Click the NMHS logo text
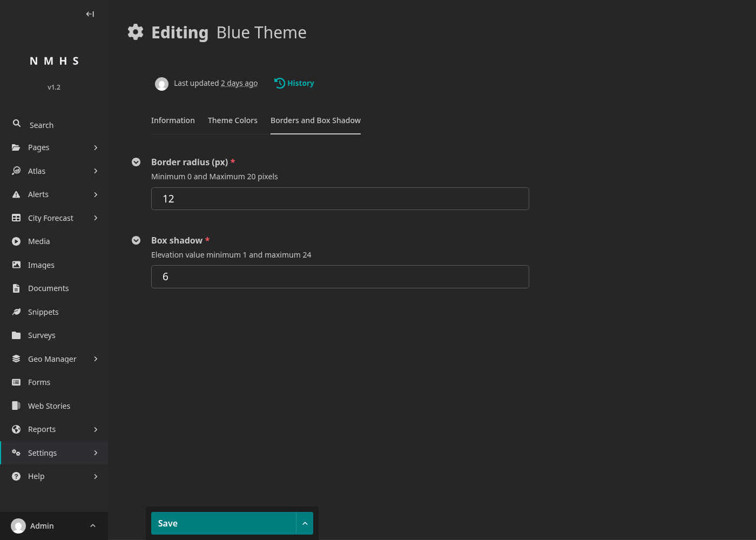The width and height of the screenshot is (756, 540). click(x=54, y=61)
